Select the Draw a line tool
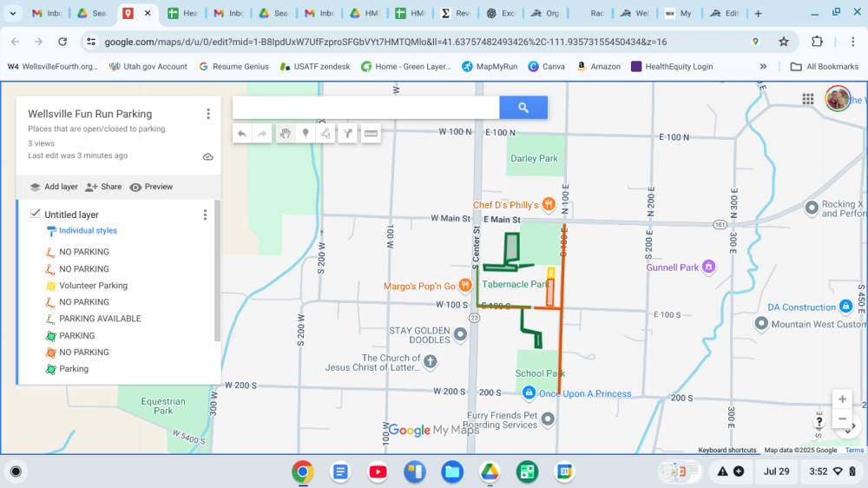 [325, 134]
